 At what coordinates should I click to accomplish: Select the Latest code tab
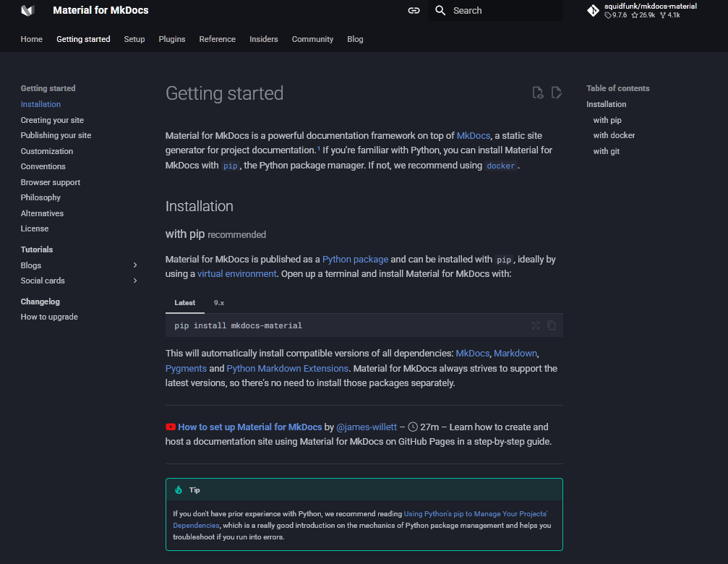point(185,303)
